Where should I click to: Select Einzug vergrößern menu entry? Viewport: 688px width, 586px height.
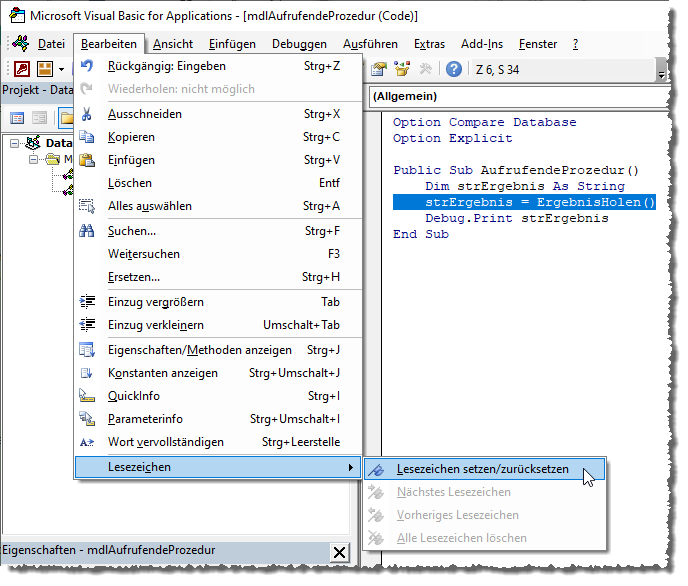pos(155,302)
